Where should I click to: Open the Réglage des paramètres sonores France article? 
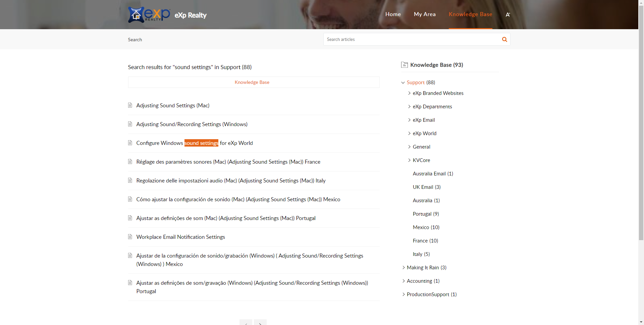228,162
